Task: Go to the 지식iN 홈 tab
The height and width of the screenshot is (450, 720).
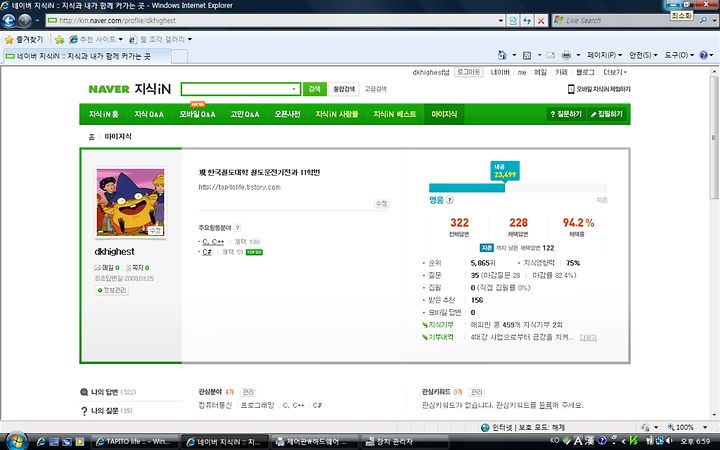Action: coord(103,114)
